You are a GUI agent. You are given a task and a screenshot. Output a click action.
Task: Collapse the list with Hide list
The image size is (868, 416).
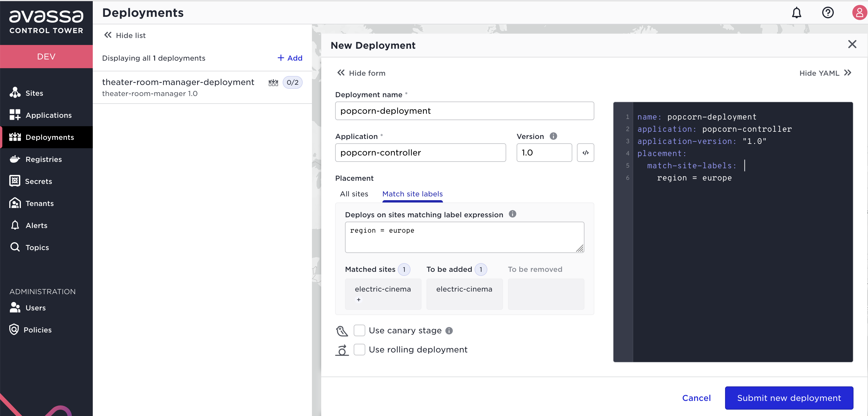click(x=125, y=35)
